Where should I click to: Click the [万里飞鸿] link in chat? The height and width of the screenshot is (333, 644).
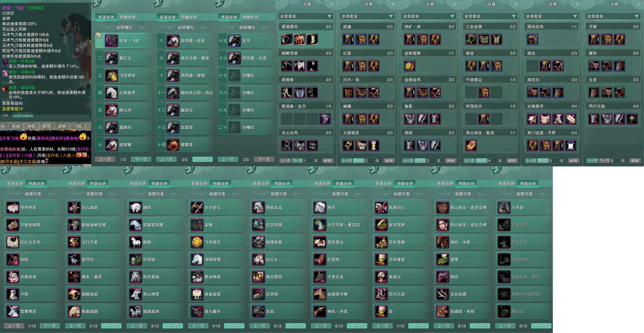(10, 138)
